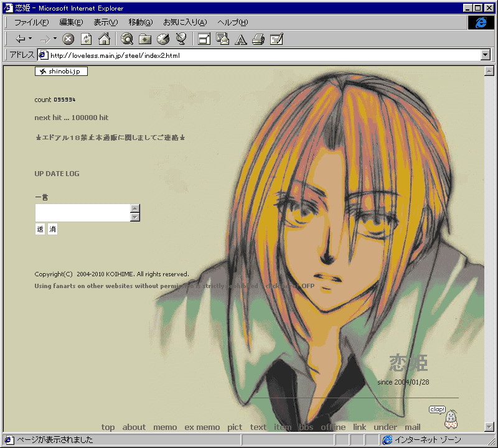Go to the Home page icon
Screen dimensions: 498x448
(104, 39)
